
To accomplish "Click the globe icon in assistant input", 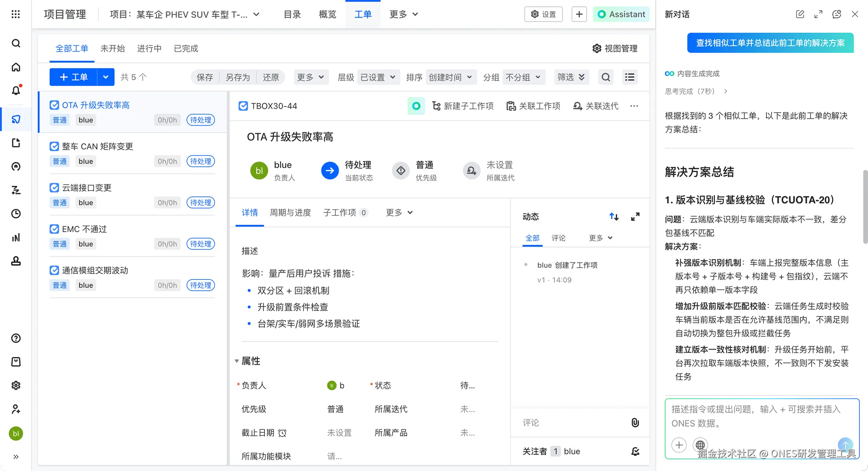I will tap(700, 445).
